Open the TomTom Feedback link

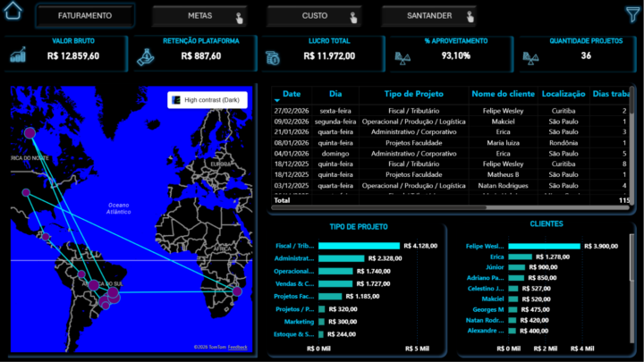click(x=237, y=347)
